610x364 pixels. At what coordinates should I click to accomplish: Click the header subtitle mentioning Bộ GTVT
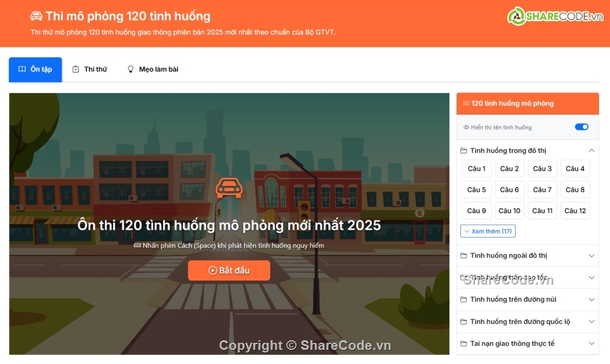(183, 32)
